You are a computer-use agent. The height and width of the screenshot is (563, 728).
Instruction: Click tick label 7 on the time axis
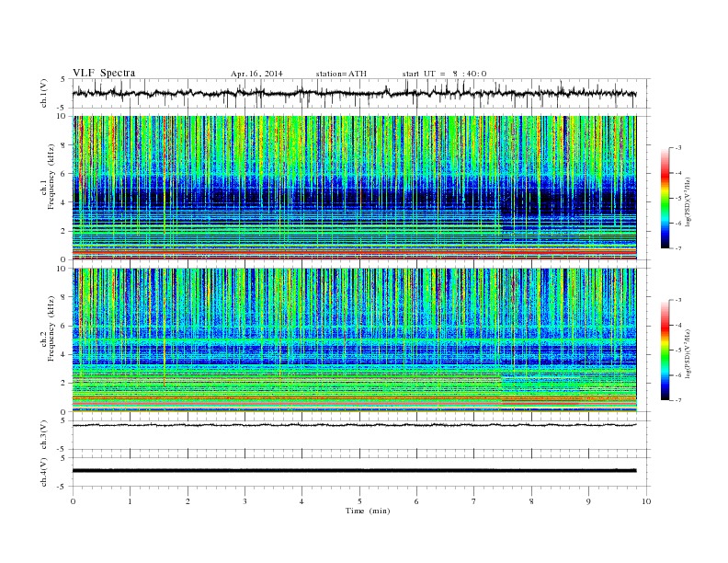(x=474, y=501)
